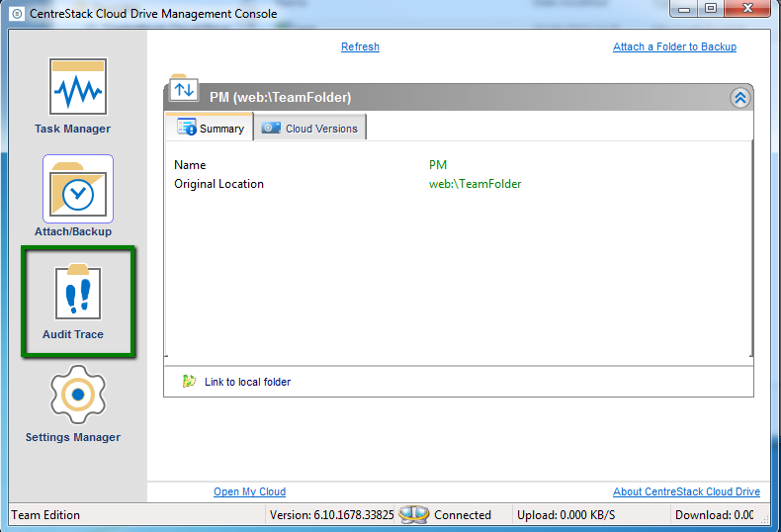Click the Name label in Summary
The image size is (781, 532).
pos(190,165)
